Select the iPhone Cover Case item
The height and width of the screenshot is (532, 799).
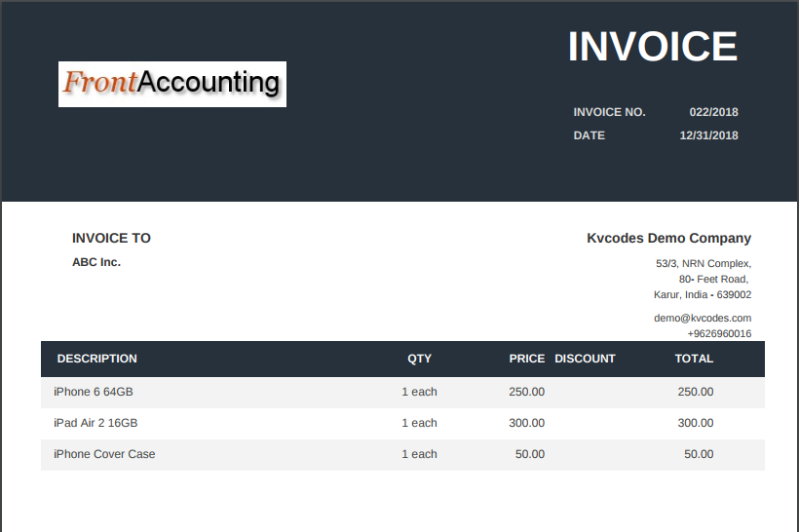(x=104, y=454)
